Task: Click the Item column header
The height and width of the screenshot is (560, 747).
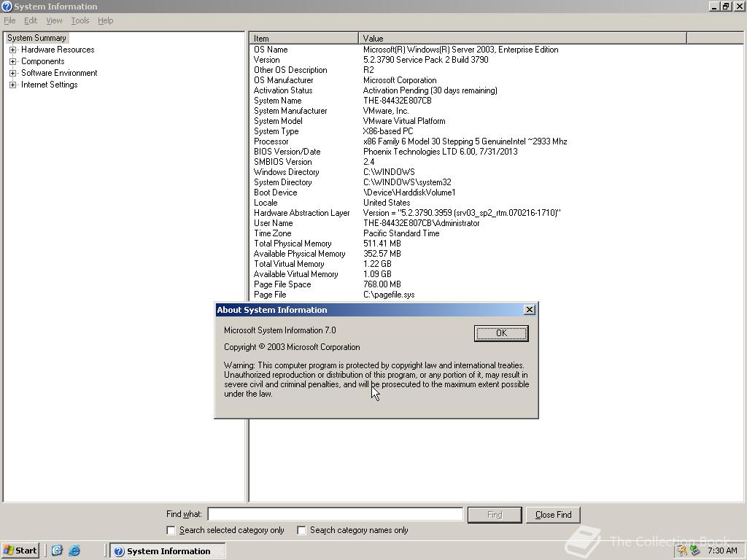Action: click(304, 38)
